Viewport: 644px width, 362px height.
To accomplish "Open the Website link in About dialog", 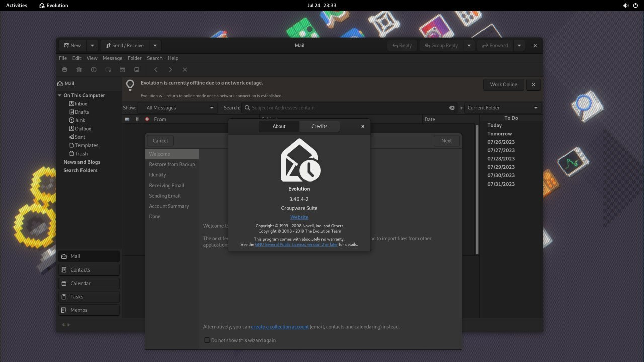I will click(x=299, y=217).
